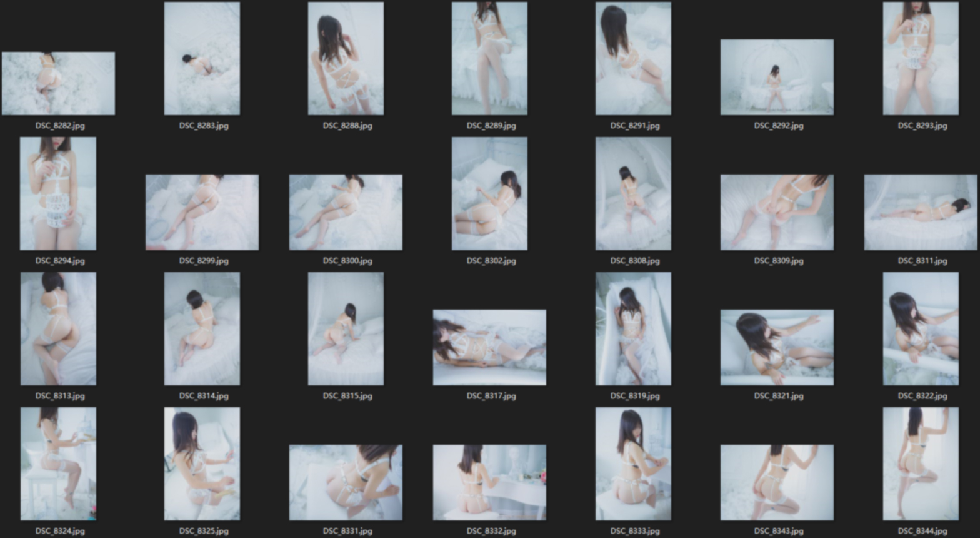
Task: Click the file name text DSC_8332.jpg
Action: [491, 531]
